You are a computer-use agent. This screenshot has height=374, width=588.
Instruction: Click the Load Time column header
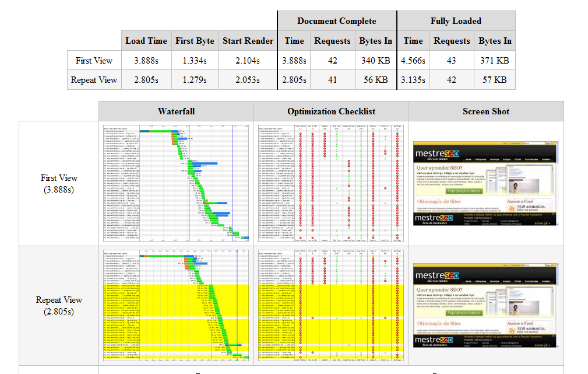[146, 41]
